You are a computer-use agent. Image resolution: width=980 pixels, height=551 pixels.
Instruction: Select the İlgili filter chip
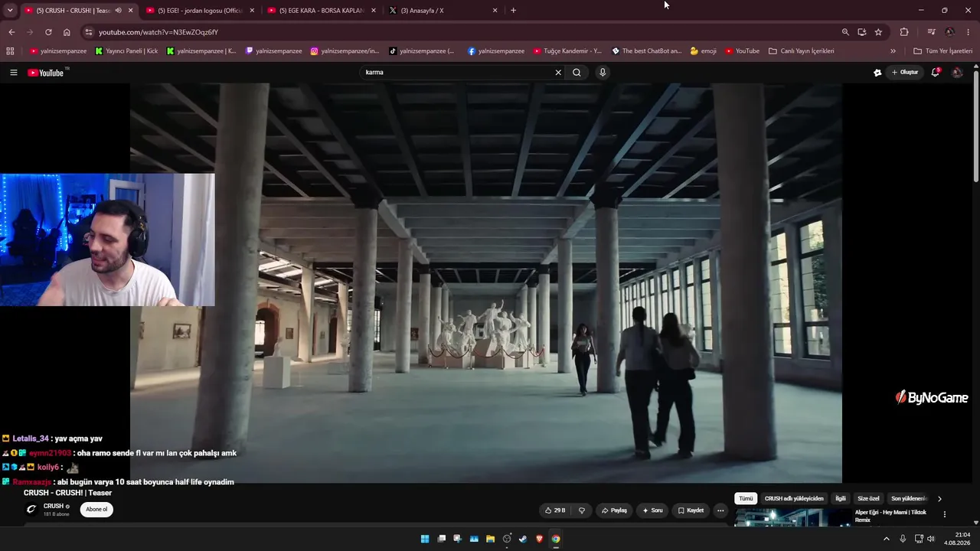coord(841,499)
